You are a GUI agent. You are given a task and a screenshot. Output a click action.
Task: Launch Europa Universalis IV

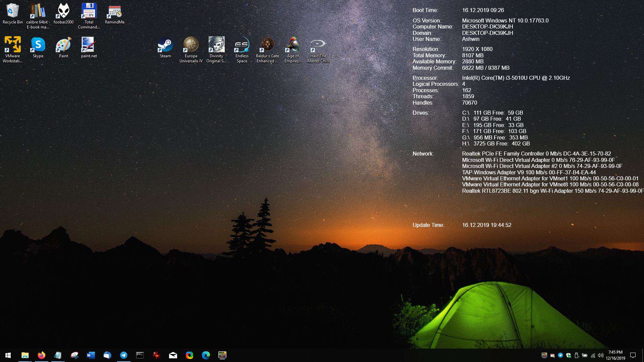(x=191, y=50)
